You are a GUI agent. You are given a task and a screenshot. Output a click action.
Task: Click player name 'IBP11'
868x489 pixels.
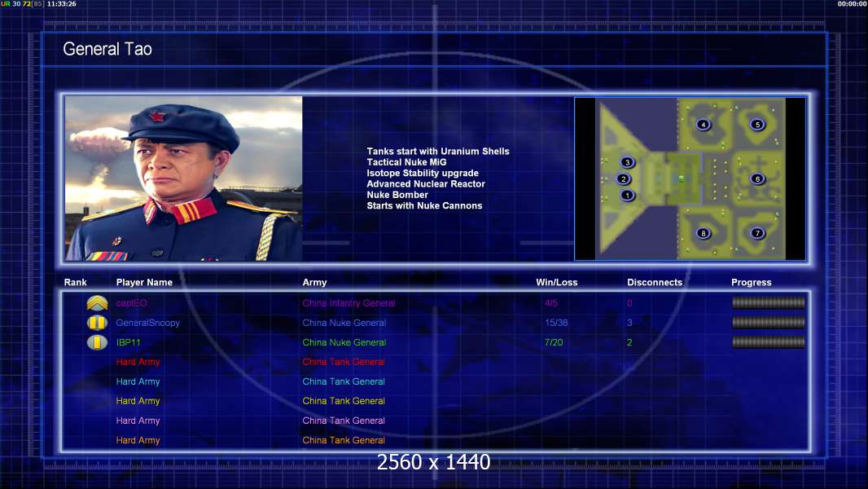pyautogui.click(x=128, y=342)
